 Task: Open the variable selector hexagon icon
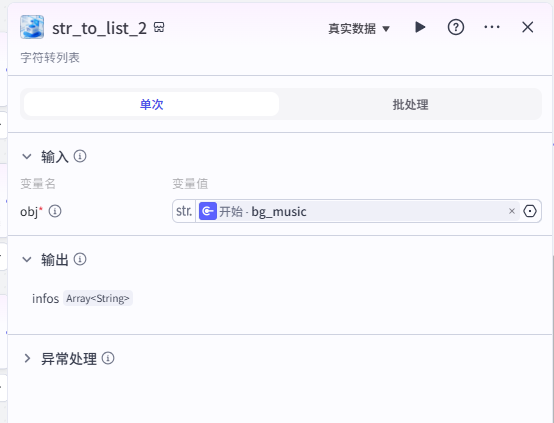point(530,211)
